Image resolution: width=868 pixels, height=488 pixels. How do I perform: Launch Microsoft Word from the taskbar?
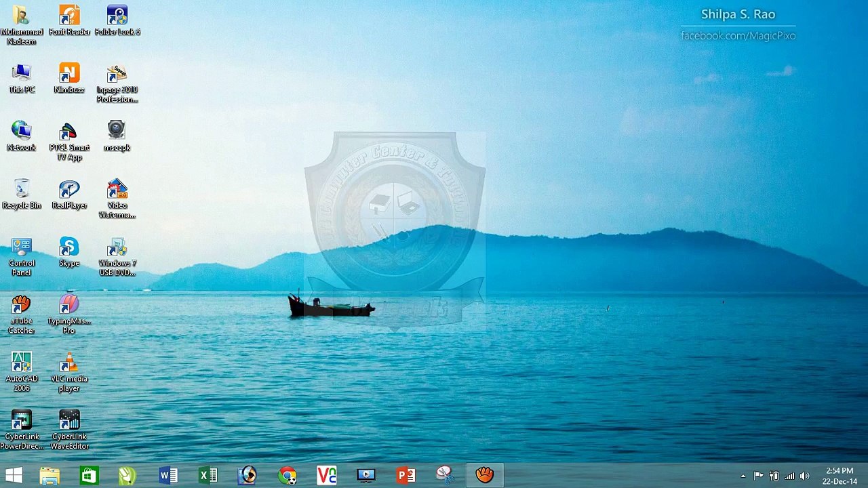(x=167, y=475)
